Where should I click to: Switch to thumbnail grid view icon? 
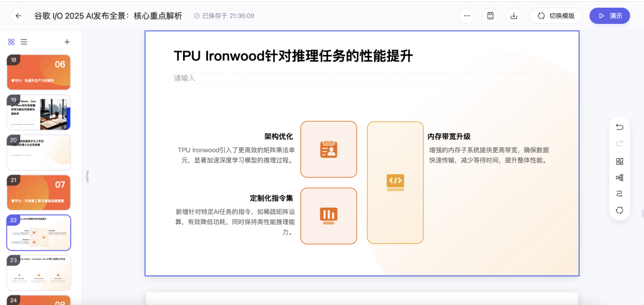tap(11, 42)
